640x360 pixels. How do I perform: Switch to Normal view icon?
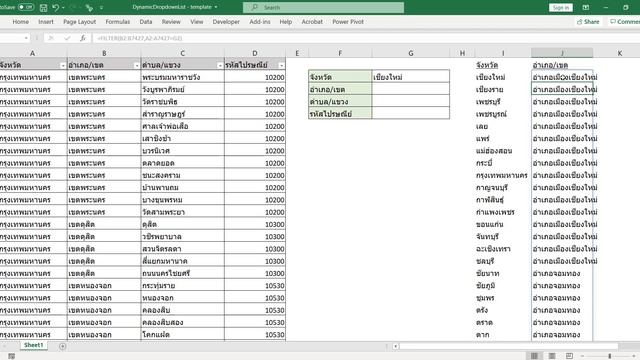[534, 356]
